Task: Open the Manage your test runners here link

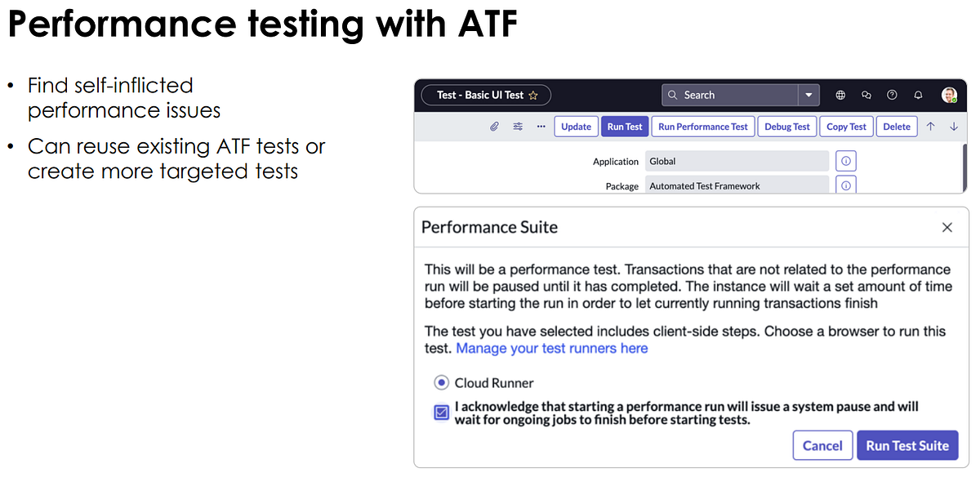Action: coord(551,348)
